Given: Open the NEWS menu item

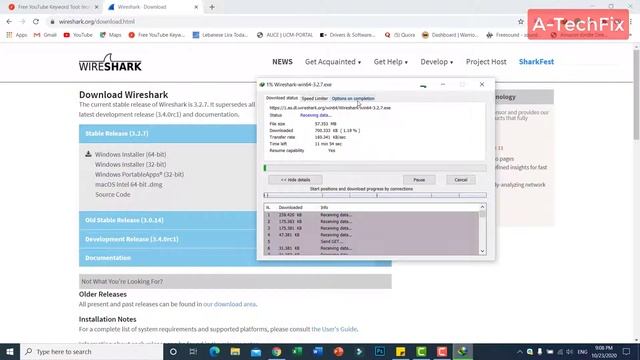Looking at the screenshot, I should [282, 62].
